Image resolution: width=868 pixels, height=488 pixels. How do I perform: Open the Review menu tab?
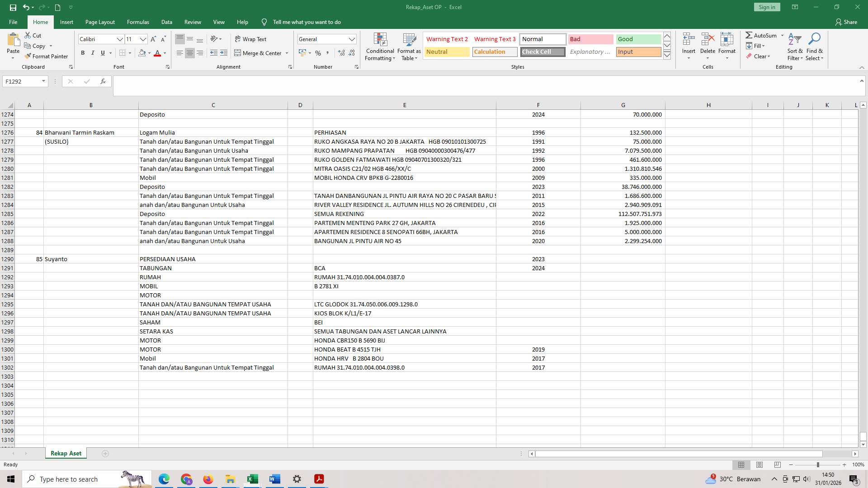(x=193, y=22)
